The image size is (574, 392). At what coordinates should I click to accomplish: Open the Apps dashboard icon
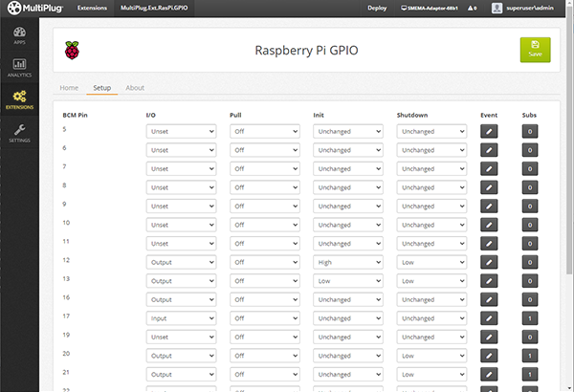[x=19, y=35]
